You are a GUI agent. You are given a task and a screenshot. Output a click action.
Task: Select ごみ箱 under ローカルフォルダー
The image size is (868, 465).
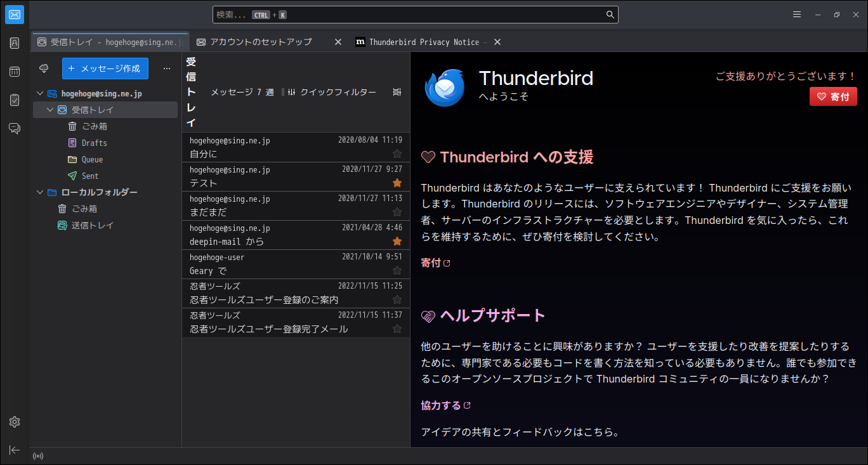pos(105,209)
